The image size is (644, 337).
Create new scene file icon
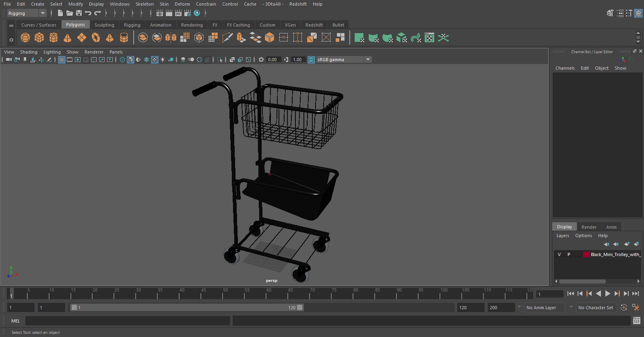point(60,13)
